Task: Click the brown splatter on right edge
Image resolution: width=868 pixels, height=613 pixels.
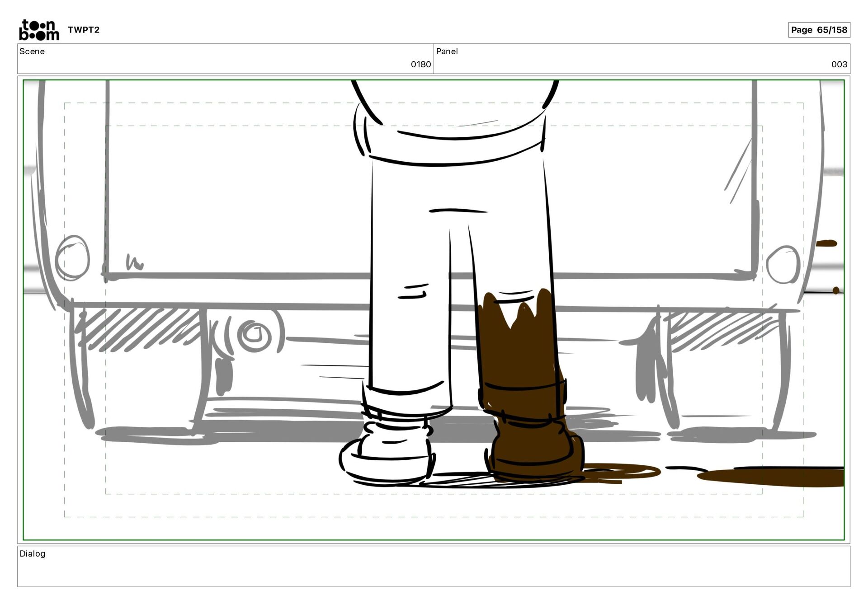Action: 827,243
